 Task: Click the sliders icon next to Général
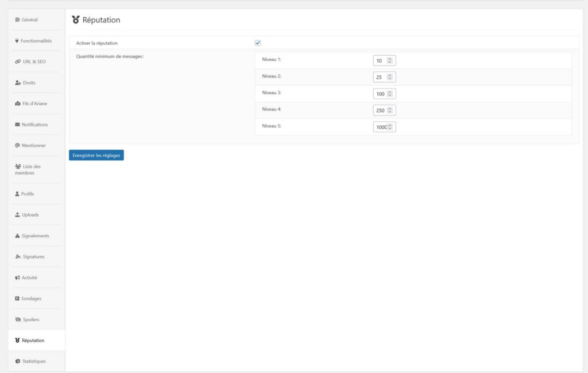pyautogui.click(x=17, y=20)
